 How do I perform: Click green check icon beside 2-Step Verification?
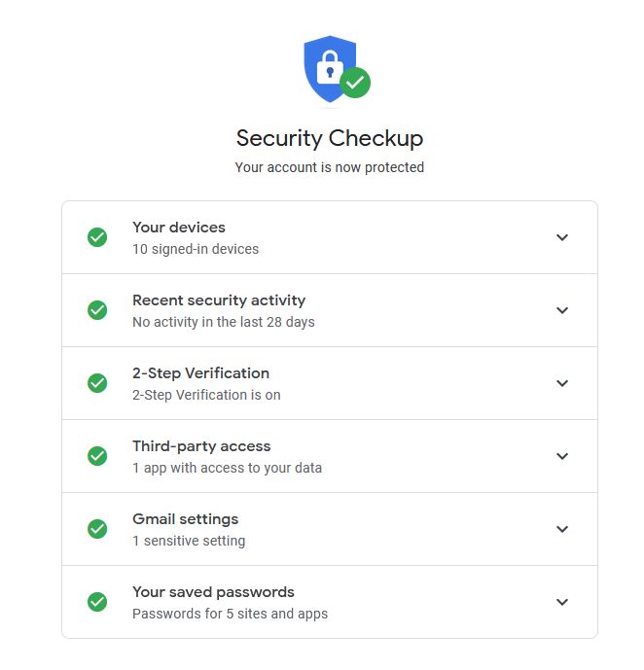tap(97, 383)
